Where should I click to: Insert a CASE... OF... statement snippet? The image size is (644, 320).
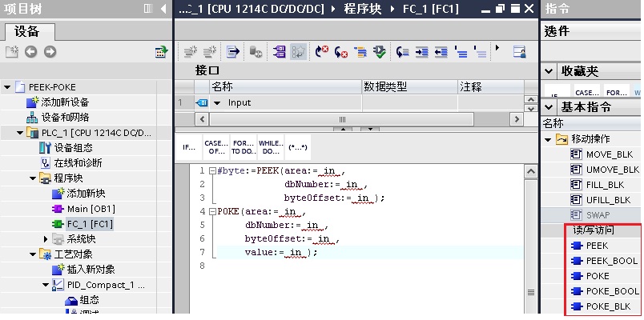pos(215,148)
